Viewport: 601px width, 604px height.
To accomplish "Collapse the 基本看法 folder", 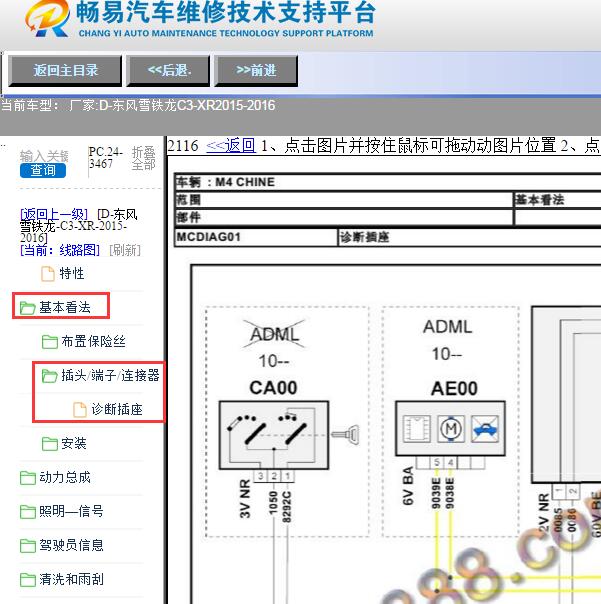I will [x=65, y=307].
